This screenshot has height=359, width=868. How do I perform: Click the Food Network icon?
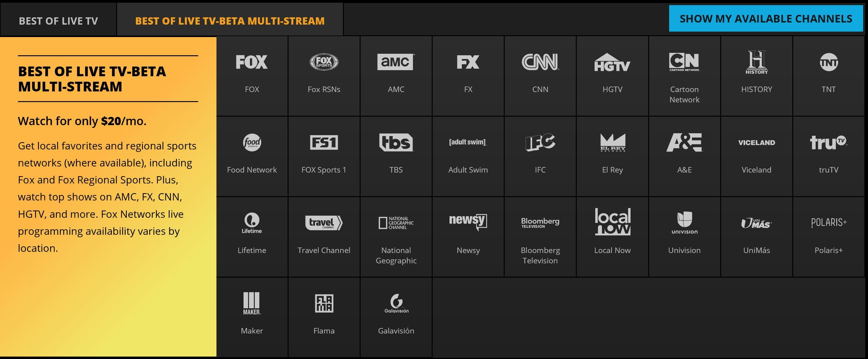[x=251, y=142]
